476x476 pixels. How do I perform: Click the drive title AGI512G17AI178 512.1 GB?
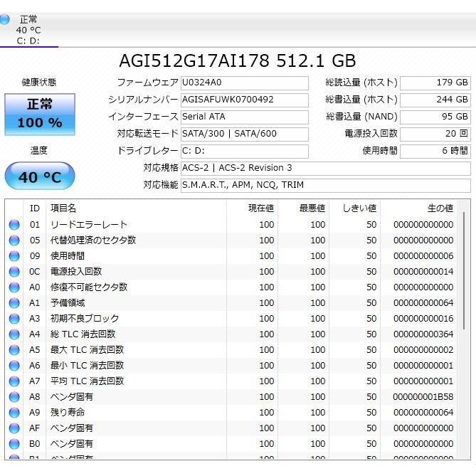click(238, 60)
